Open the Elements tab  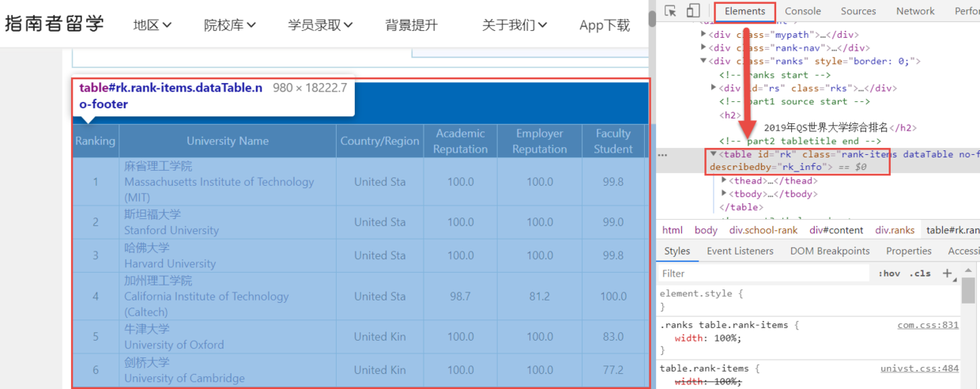[x=744, y=11]
